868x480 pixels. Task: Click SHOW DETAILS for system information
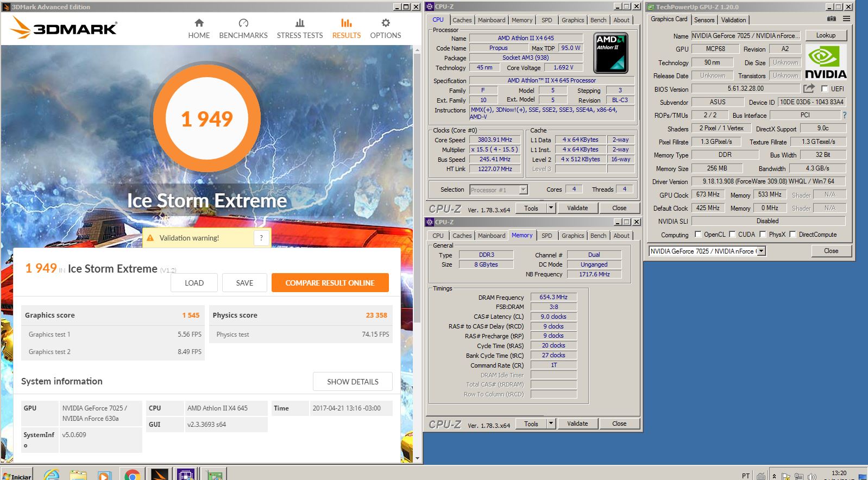click(x=353, y=382)
